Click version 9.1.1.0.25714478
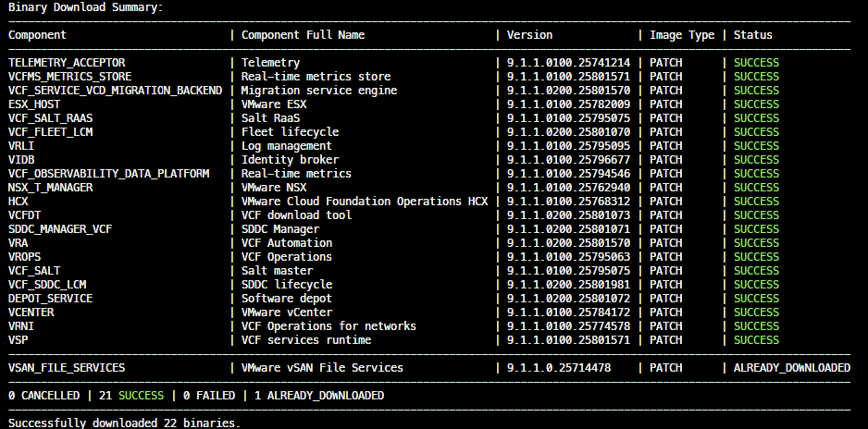Screen dimensions: 868x429 [559, 368]
